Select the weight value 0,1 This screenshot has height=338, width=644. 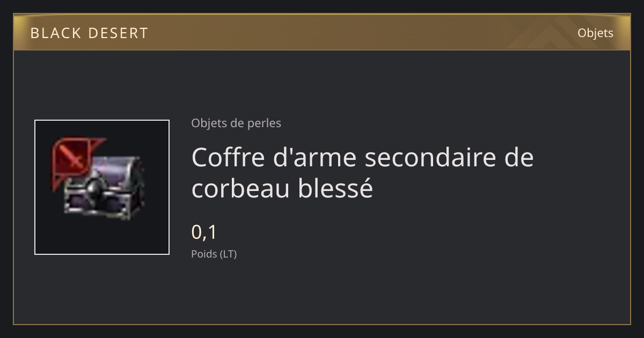[x=204, y=232]
